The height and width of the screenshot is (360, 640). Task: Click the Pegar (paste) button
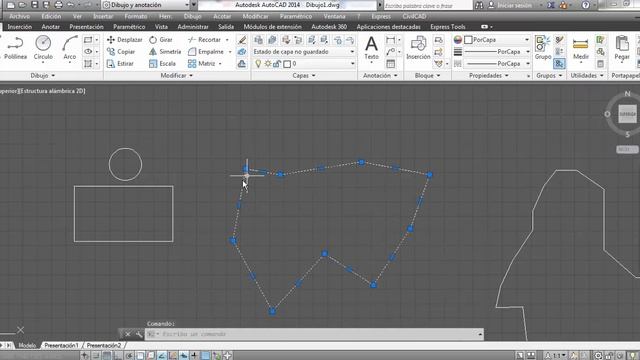(622, 48)
